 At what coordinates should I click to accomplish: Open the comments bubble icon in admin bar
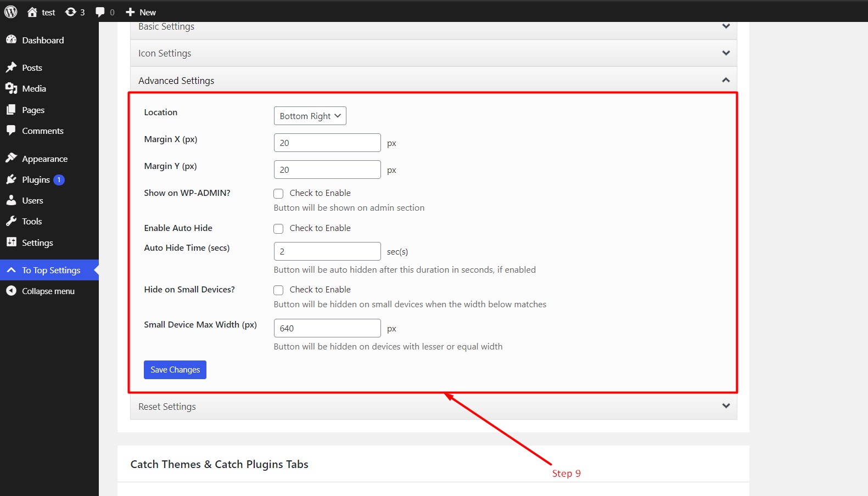pyautogui.click(x=100, y=12)
